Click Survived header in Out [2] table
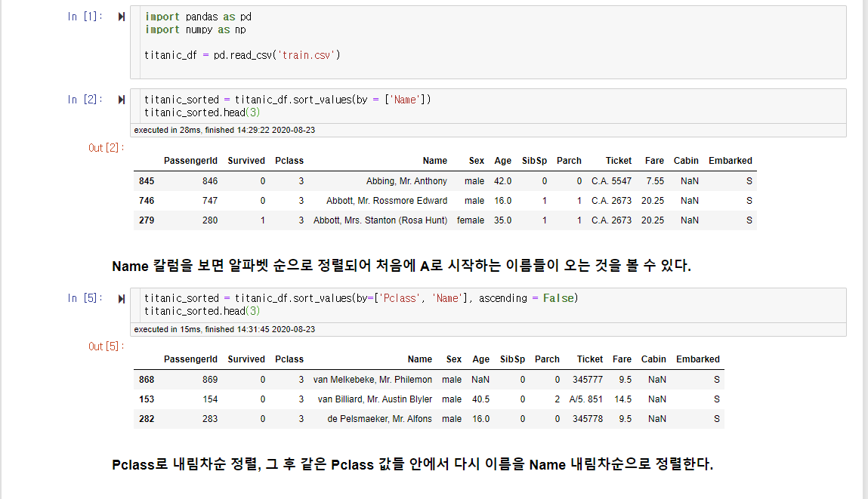 246,161
